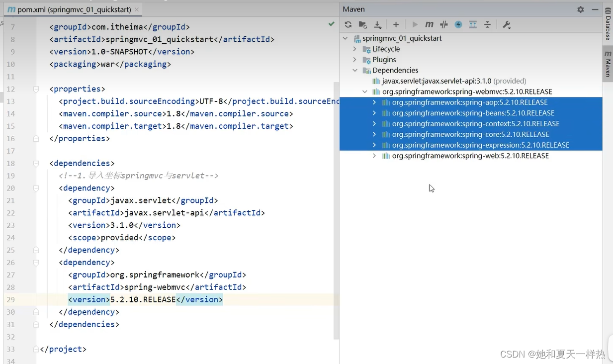This screenshot has width=613, height=364.
Task: Hide the Maven tool window
Action: click(595, 9)
